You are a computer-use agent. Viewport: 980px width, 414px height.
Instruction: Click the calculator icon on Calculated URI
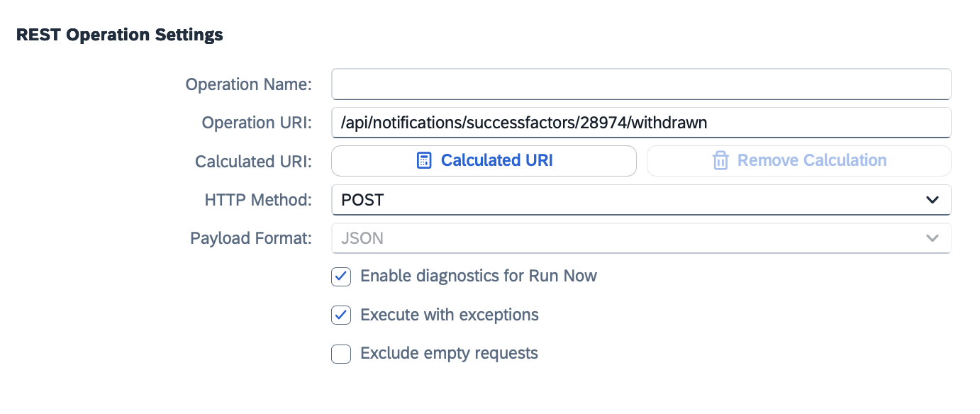423,161
